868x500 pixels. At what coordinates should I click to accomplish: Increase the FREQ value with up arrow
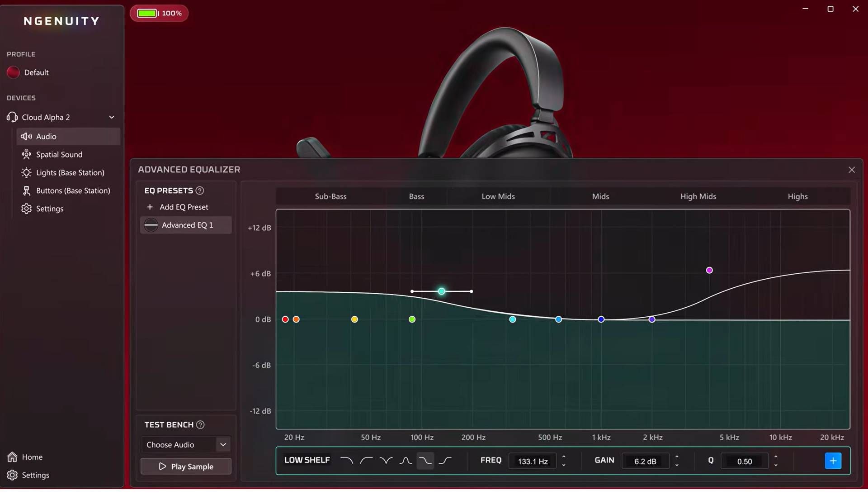click(x=564, y=457)
